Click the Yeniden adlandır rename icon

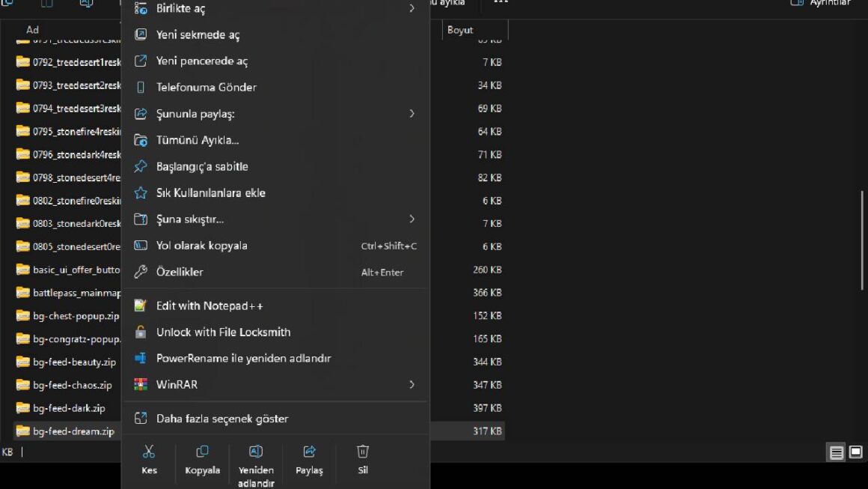256,452
